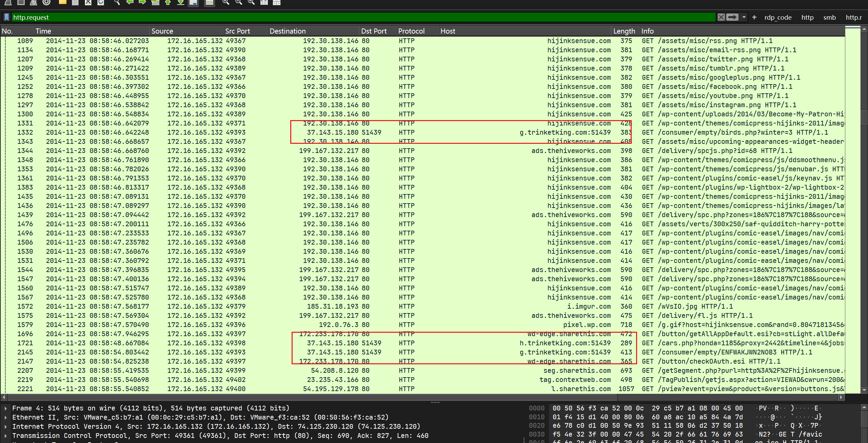868x443 pixels.
Task: Click into the http.request filter field
Action: point(363,17)
